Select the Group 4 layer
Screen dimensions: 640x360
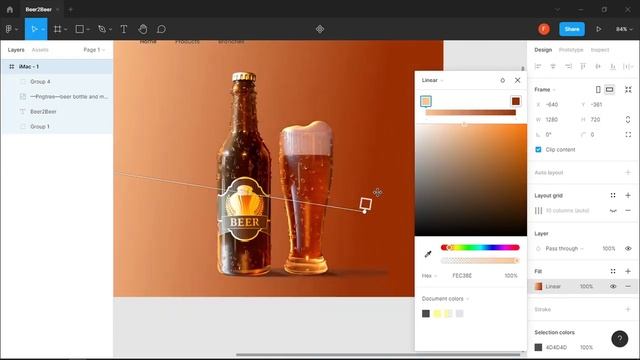(x=57, y=82)
